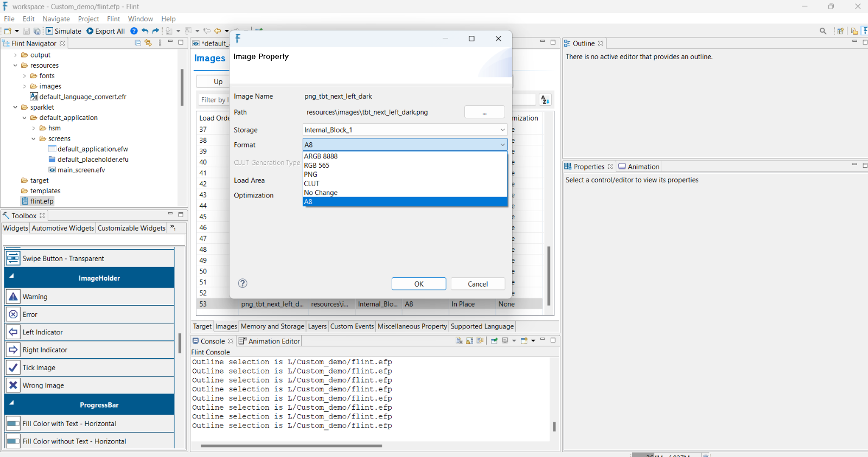
Task: Click Collapse All in Flint Navigator
Action: (138, 43)
